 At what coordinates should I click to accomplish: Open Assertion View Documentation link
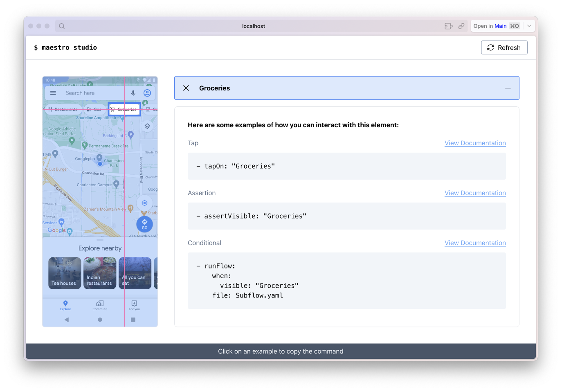click(475, 193)
